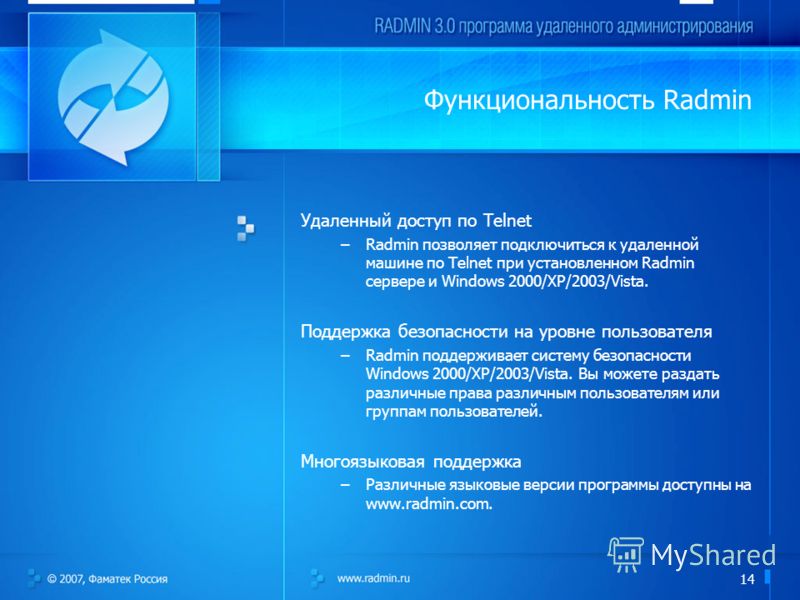Click the text 'Windows 2000/XP/2003/Vista.' in Telnet section
The height and width of the screenshot is (600, 800).
(544, 282)
